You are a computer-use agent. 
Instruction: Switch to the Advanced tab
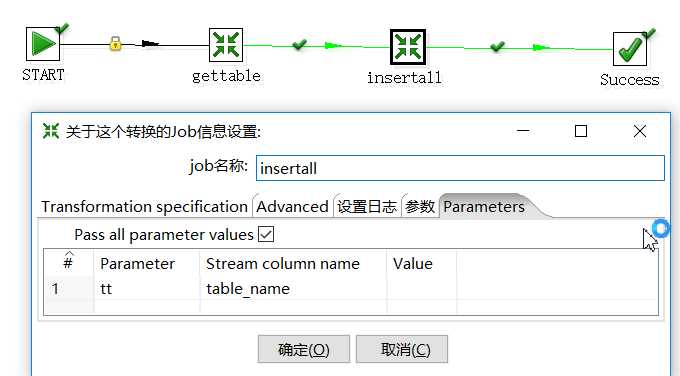point(292,207)
